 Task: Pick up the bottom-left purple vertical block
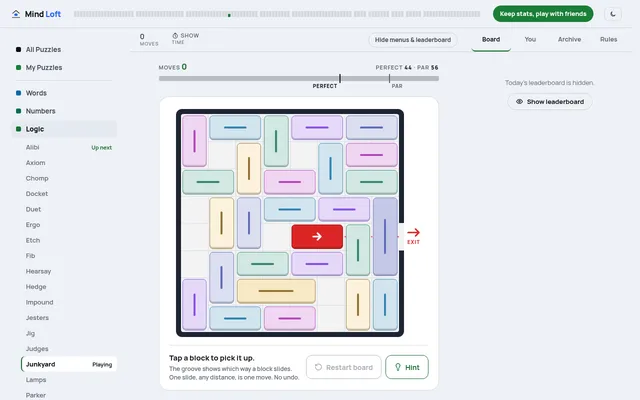click(194, 304)
